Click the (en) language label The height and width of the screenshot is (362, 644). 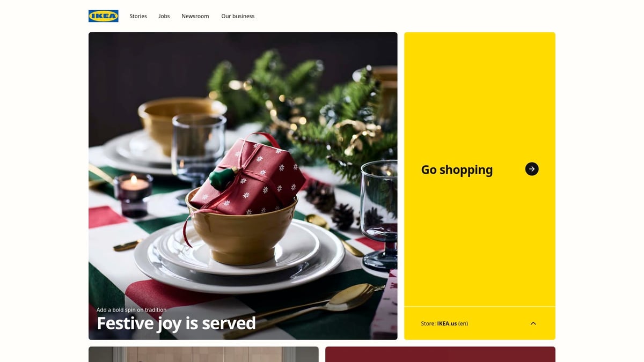pos(463,323)
